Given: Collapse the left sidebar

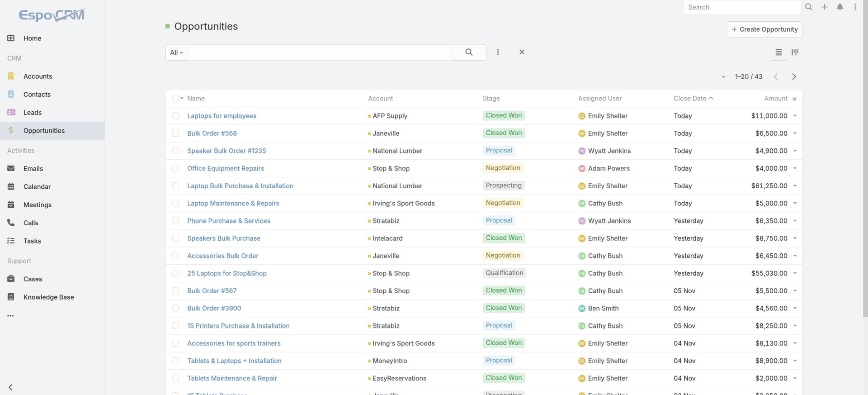Looking at the screenshot, I should pos(10,387).
